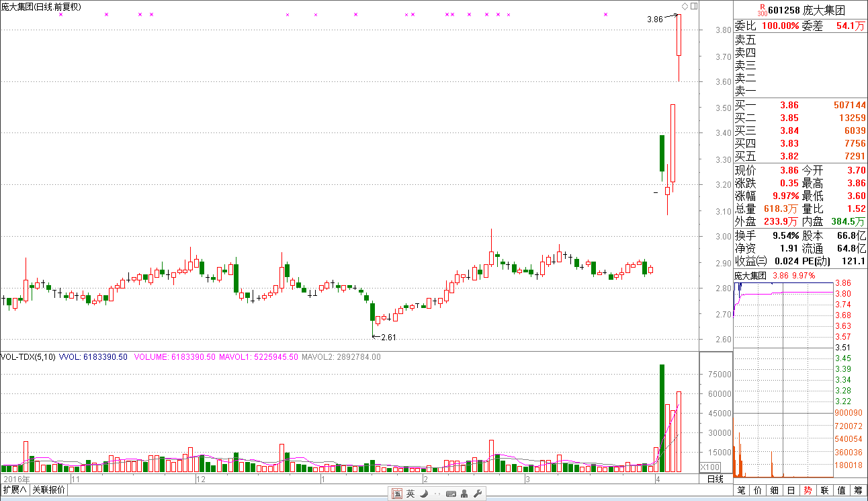This screenshot has width=868, height=501.
Task: Click the 流通 64.8亿 value
Action: (x=852, y=249)
